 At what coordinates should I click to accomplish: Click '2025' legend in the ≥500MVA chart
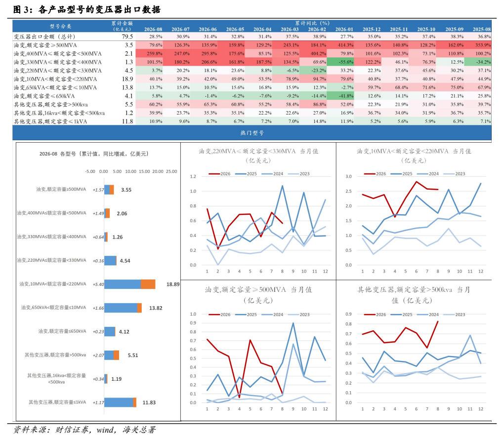pyautogui.click(x=246, y=315)
